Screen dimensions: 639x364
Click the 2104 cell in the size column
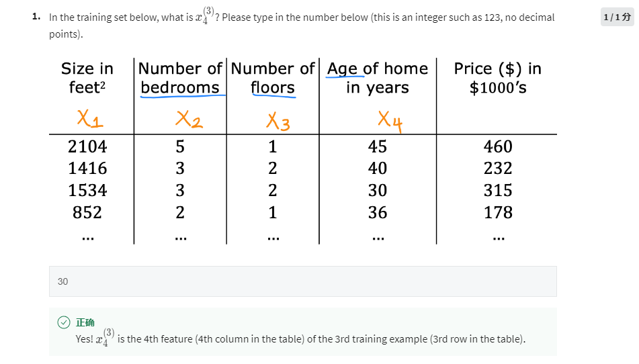click(x=87, y=146)
